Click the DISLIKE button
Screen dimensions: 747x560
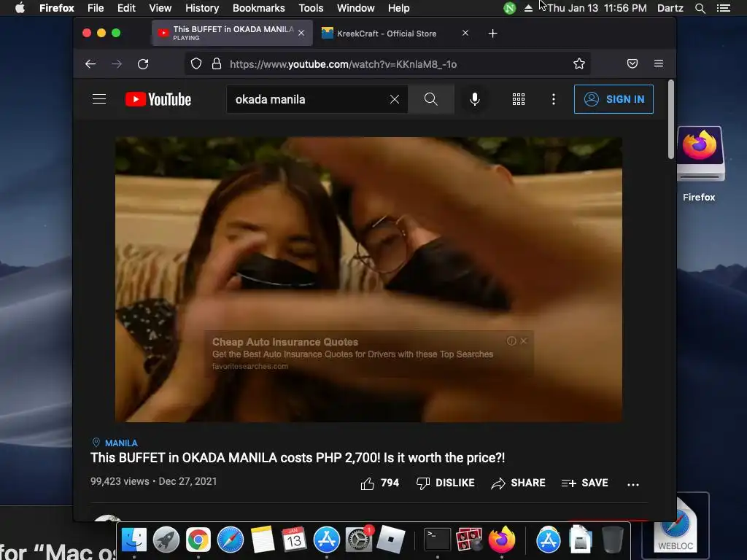point(446,483)
